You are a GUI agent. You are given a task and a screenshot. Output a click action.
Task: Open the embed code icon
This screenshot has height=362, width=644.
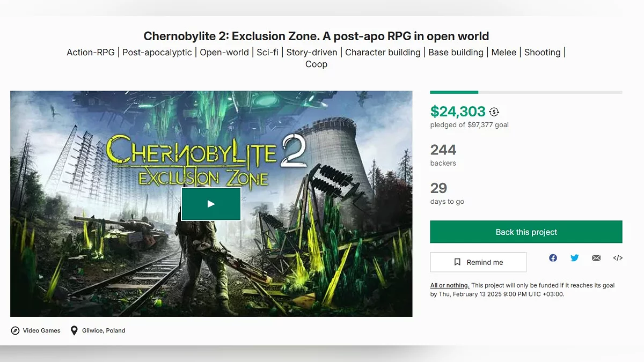[618, 258]
